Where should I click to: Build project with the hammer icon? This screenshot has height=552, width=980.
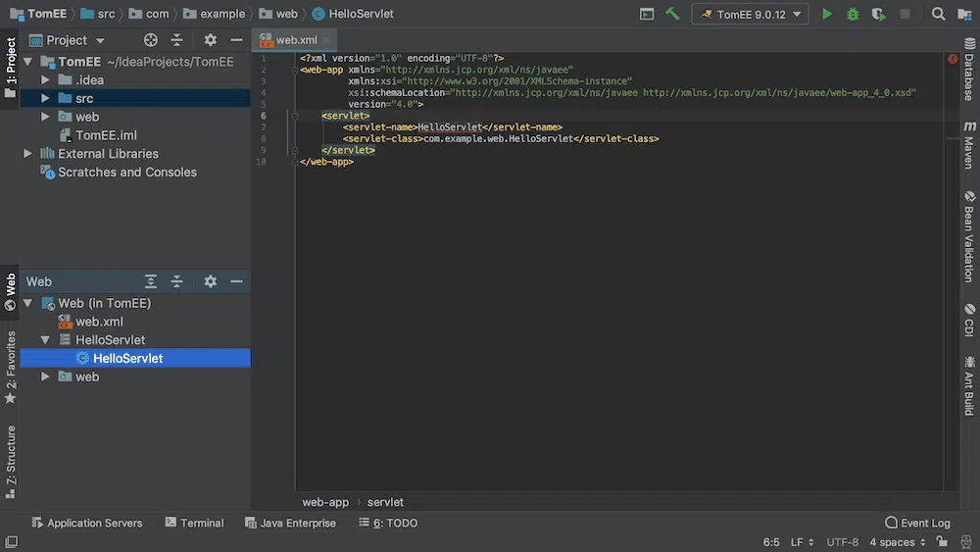[672, 15]
